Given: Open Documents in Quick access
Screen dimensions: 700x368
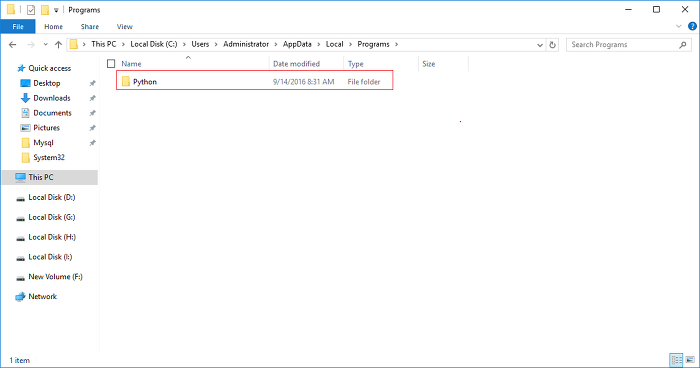Looking at the screenshot, I should (x=52, y=113).
